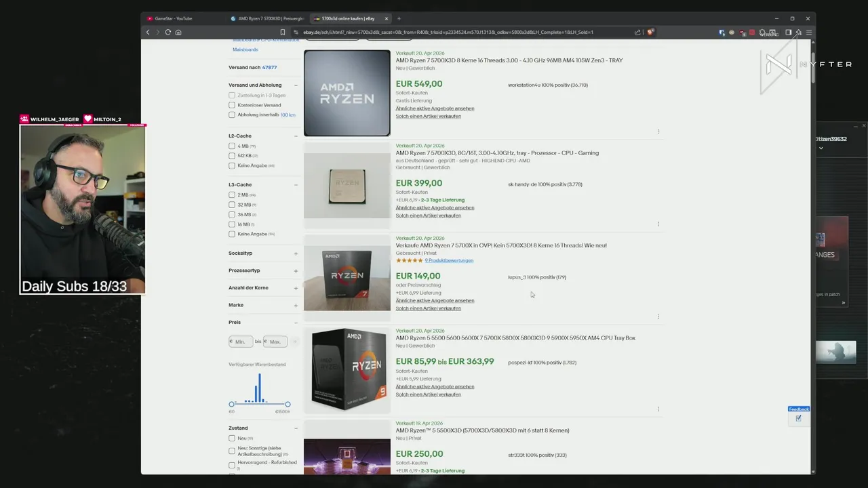Expand the Marke filter
Viewport: 868px width, 488px height.
[296, 306]
